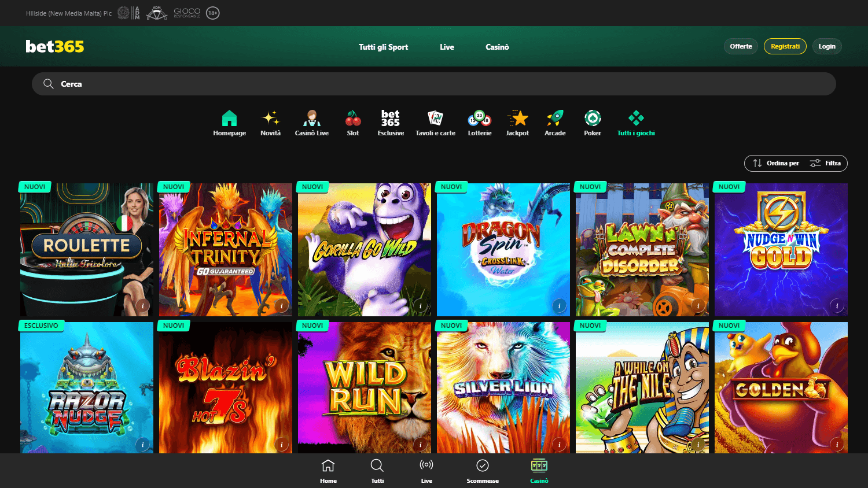Show info for Wild Run game
The image size is (868, 488).
click(x=420, y=445)
